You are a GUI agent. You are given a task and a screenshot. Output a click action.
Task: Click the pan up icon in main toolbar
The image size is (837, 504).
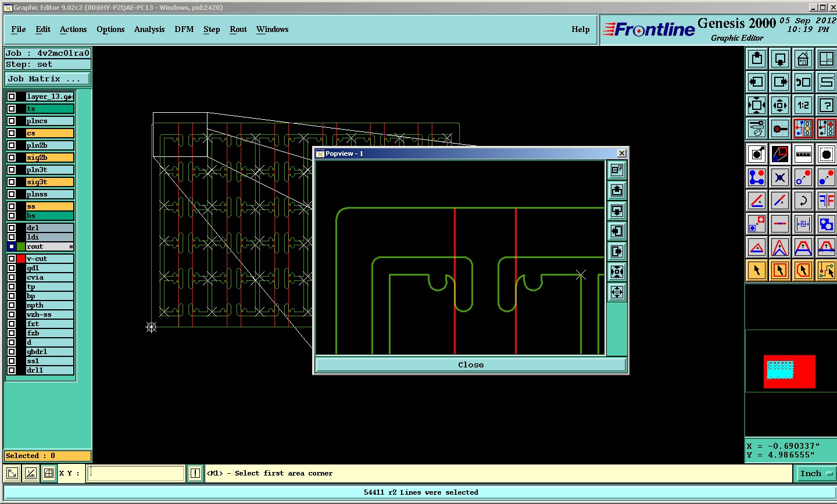[757, 59]
